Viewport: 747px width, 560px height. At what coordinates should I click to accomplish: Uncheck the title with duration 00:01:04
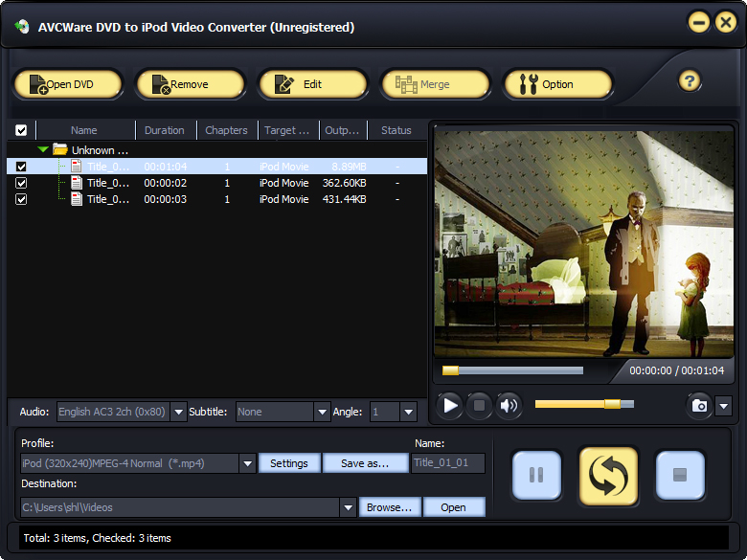pos(21,167)
